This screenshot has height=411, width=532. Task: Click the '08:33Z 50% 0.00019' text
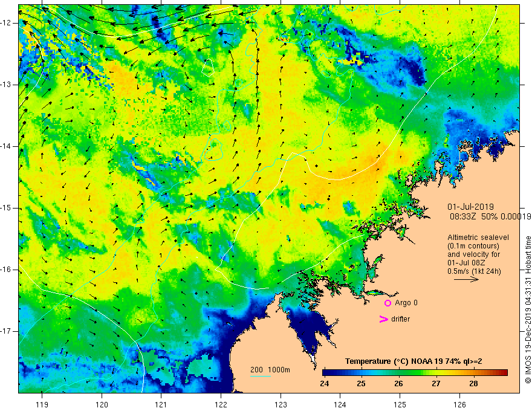pos(490,216)
